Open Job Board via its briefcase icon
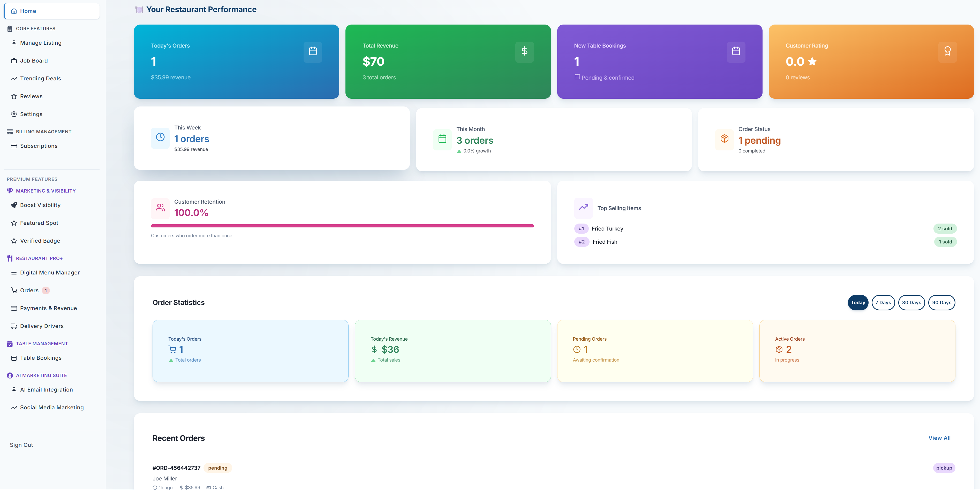Image resolution: width=980 pixels, height=490 pixels. pos(14,60)
